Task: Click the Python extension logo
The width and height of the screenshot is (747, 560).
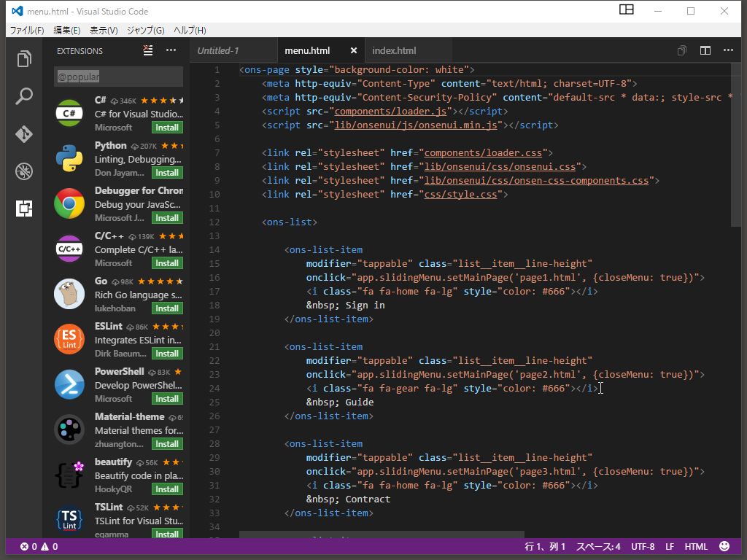Action: (69, 158)
